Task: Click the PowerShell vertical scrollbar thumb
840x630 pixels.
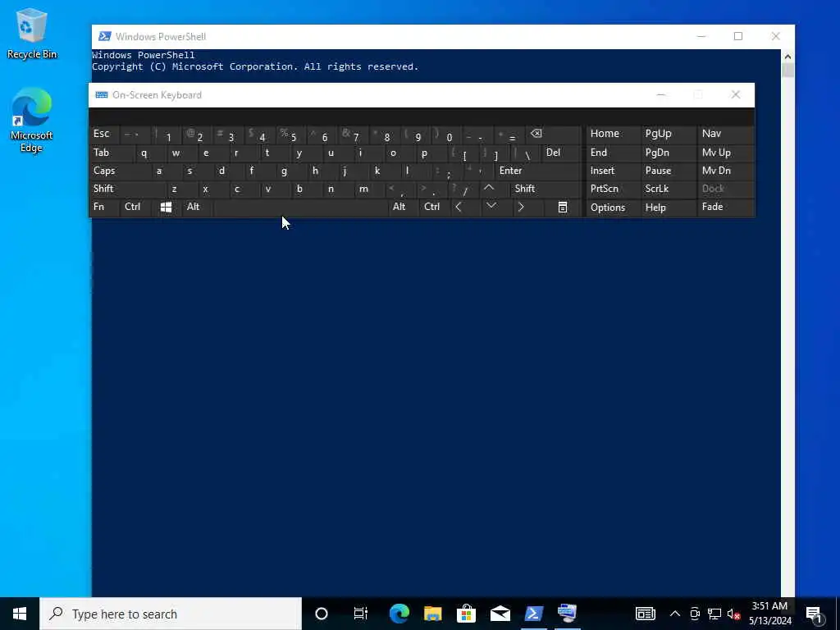Action: 787,71
